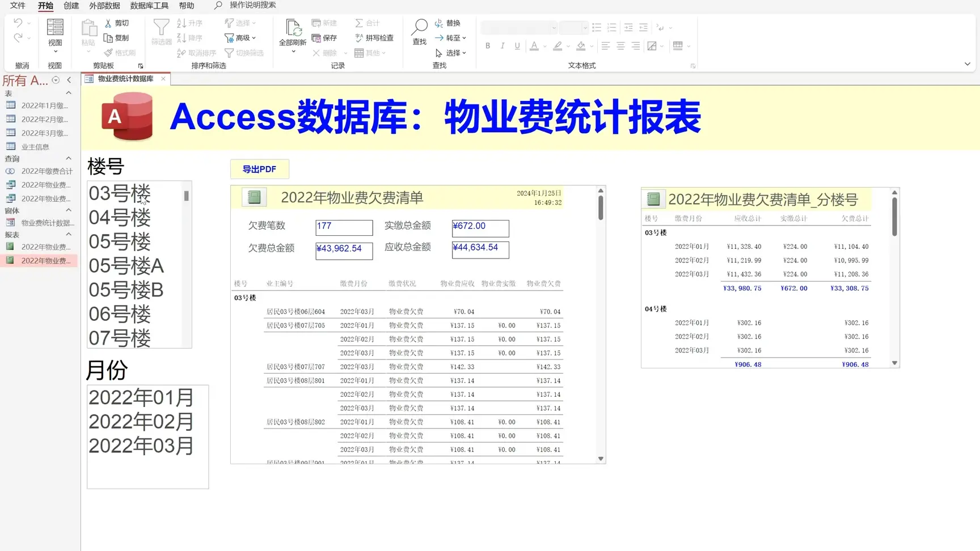Click the 筛选器 funnel filter icon

tap(161, 27)
